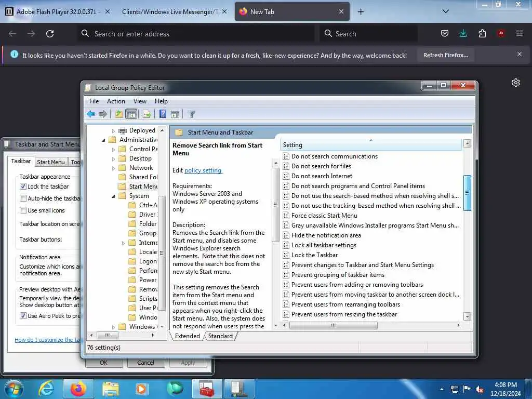
Task: Select the Lock the Taskbar policy
Action: (x=314, y=255)
